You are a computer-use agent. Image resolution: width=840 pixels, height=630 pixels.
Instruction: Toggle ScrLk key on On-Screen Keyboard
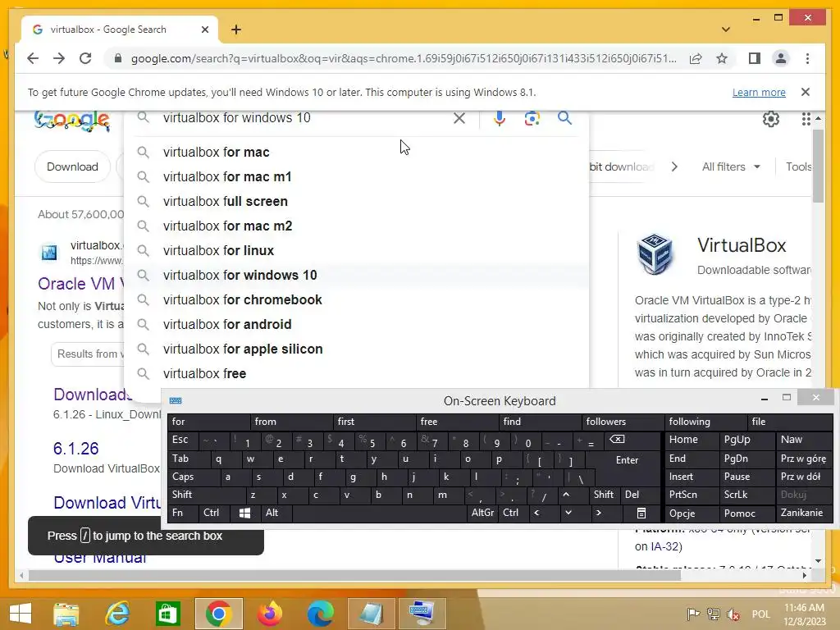[x=746, y=495]
